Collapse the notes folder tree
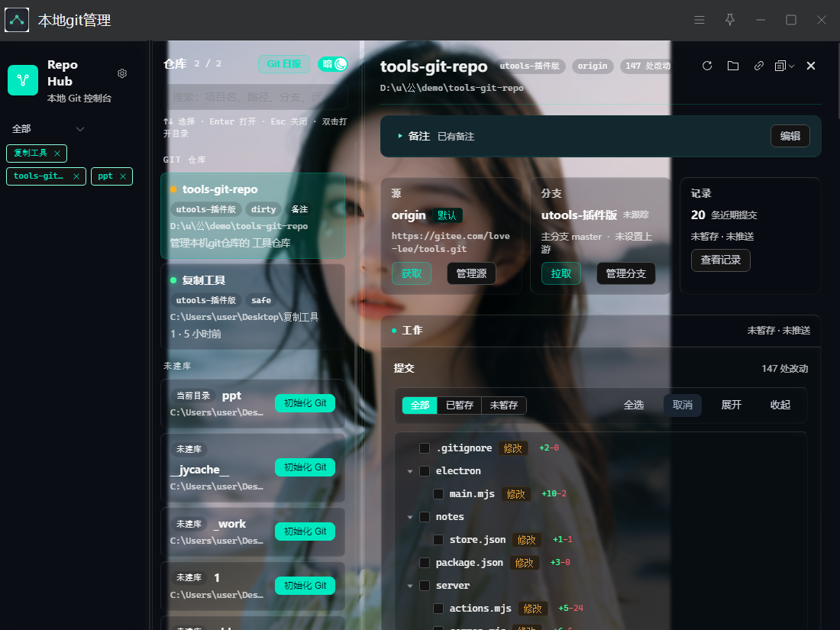The width and height of the screenshot is (840, 630). click(x=410, y=518)
